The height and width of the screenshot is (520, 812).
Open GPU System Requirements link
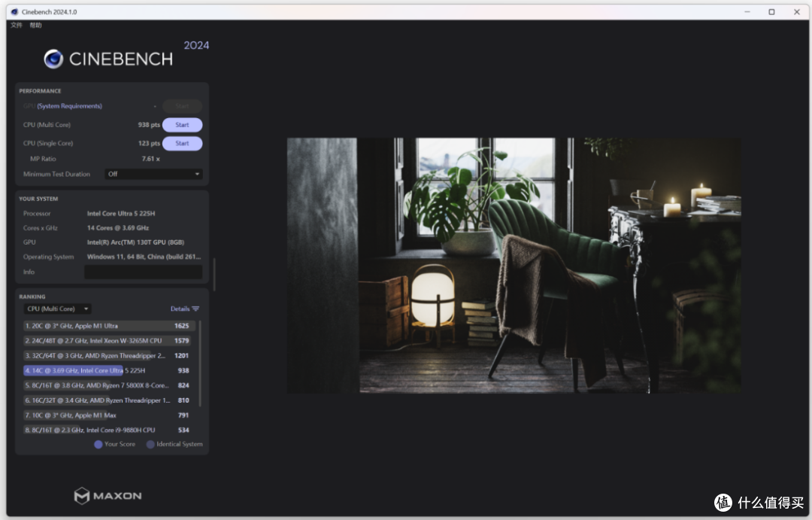tap(69, 106)
